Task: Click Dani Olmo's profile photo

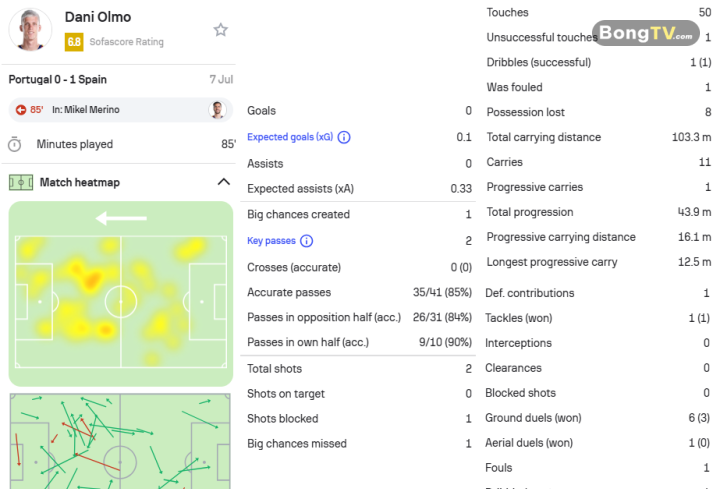Action: click(x=30, y=30)
